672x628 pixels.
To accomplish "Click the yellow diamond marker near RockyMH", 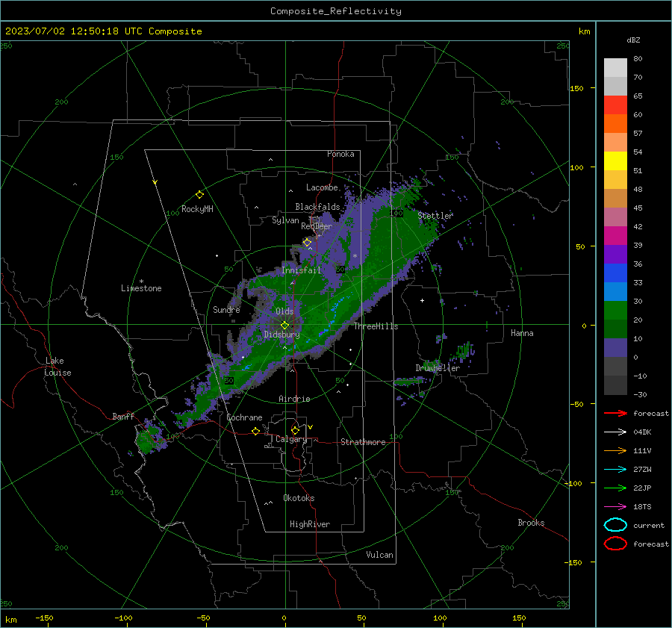I will tap(199, 195).
